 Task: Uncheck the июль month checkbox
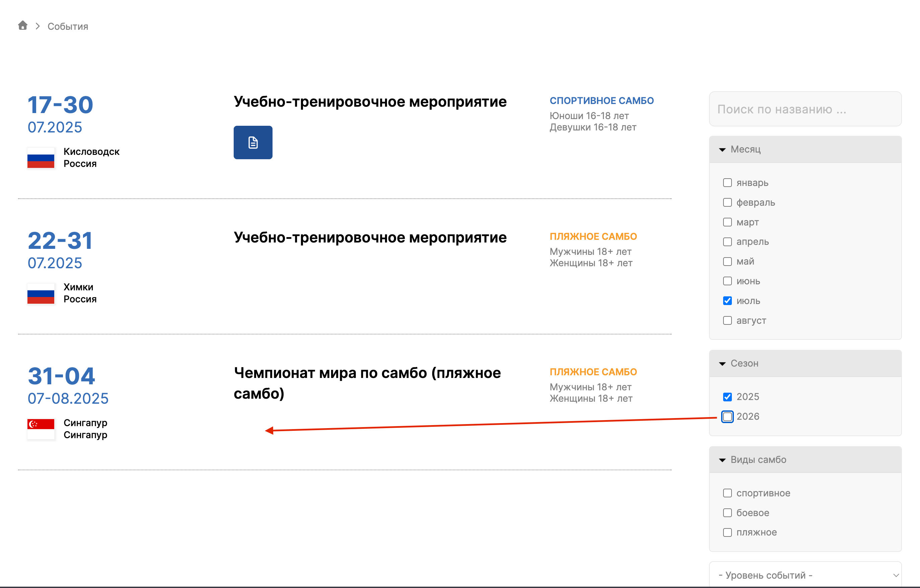pos(727,301)
